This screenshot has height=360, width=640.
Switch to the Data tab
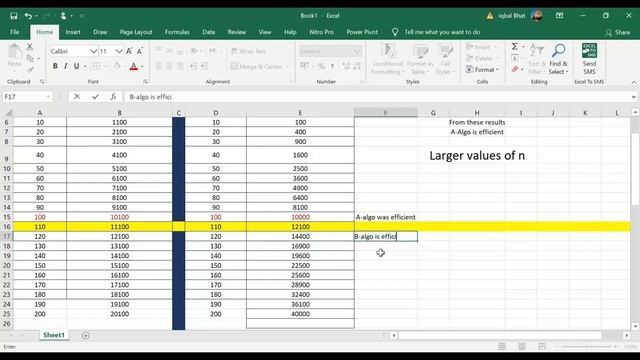(209, 32)
